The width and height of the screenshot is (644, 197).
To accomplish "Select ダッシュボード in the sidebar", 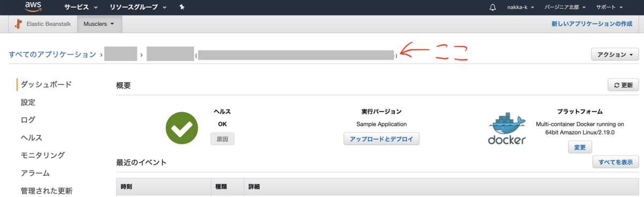I will coord(46,84).
